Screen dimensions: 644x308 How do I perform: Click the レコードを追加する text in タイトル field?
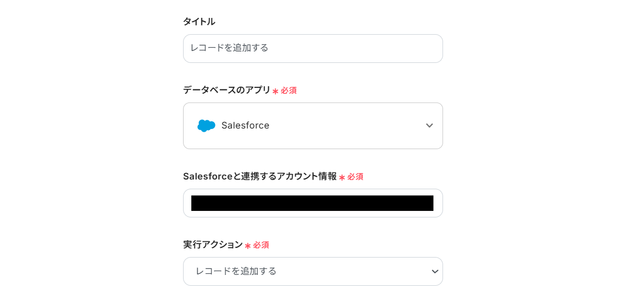pyautogui.click(x=229, y=48)
